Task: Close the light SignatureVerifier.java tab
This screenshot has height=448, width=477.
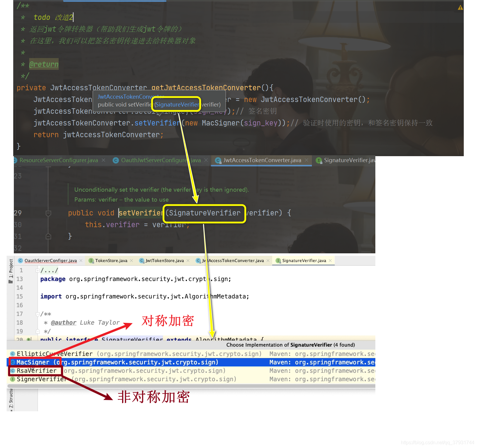Action: (x=330, y=261)
